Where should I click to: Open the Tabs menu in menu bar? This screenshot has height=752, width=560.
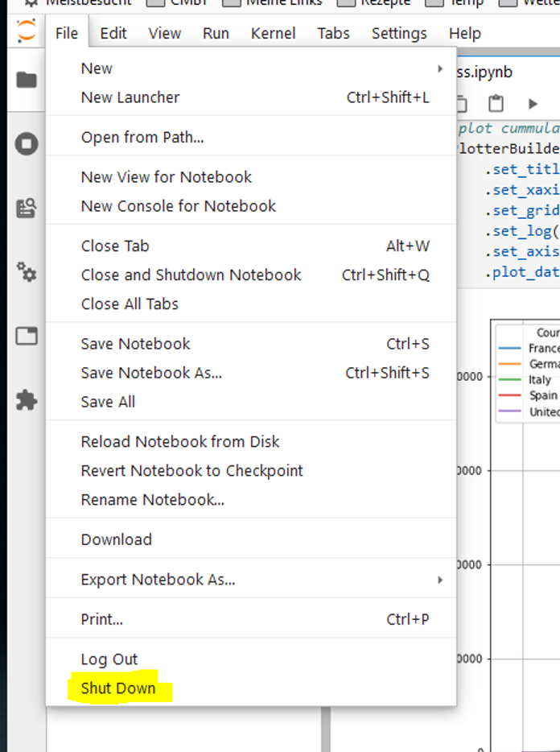pyautogui.click(x=333, y=34)
